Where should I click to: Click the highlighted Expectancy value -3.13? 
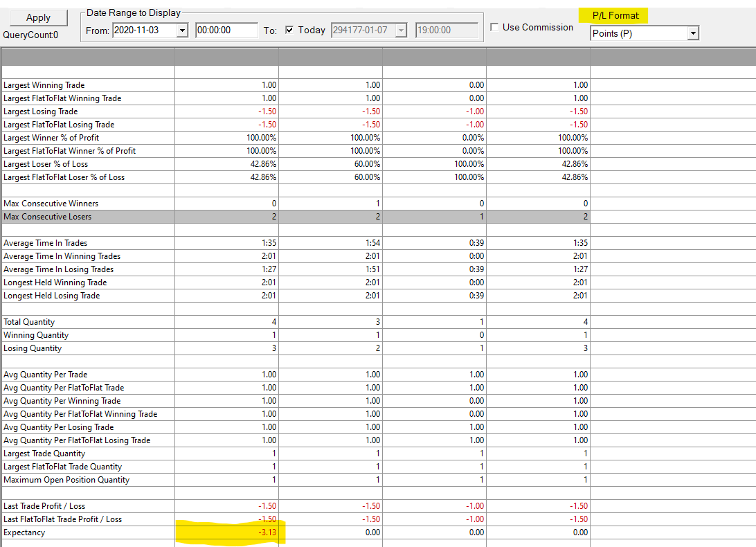point(267,532)
